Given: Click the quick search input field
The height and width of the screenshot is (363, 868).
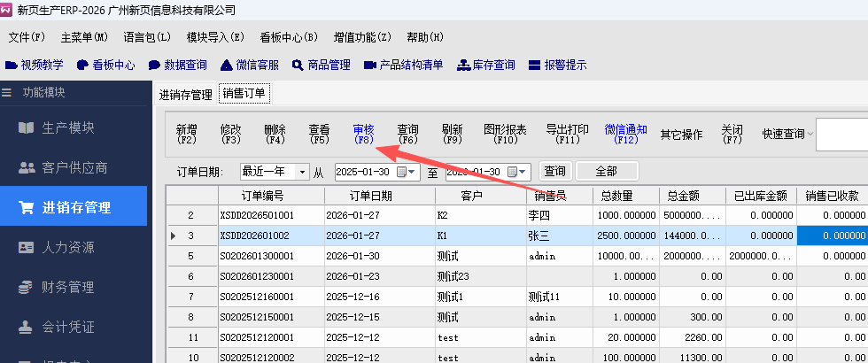Looking at the screenshot, I should [841, 135].
